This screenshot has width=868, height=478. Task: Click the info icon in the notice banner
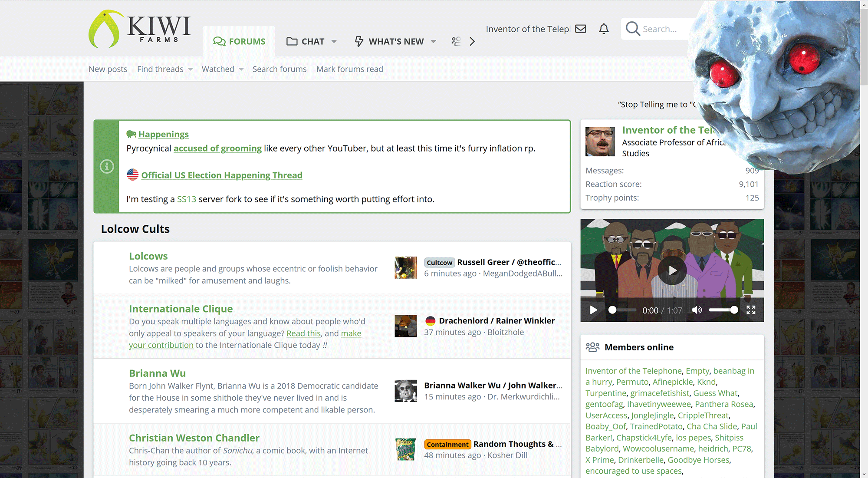coord(107,166)
